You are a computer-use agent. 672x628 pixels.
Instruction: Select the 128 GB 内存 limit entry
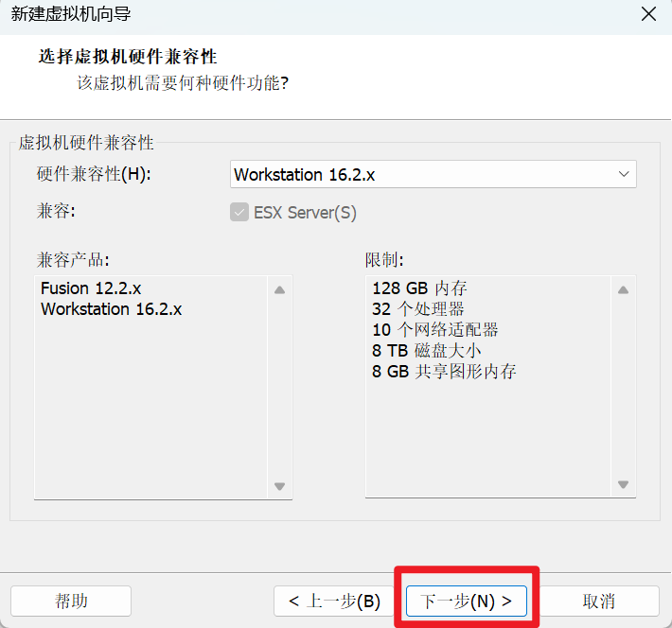[419, 288]
